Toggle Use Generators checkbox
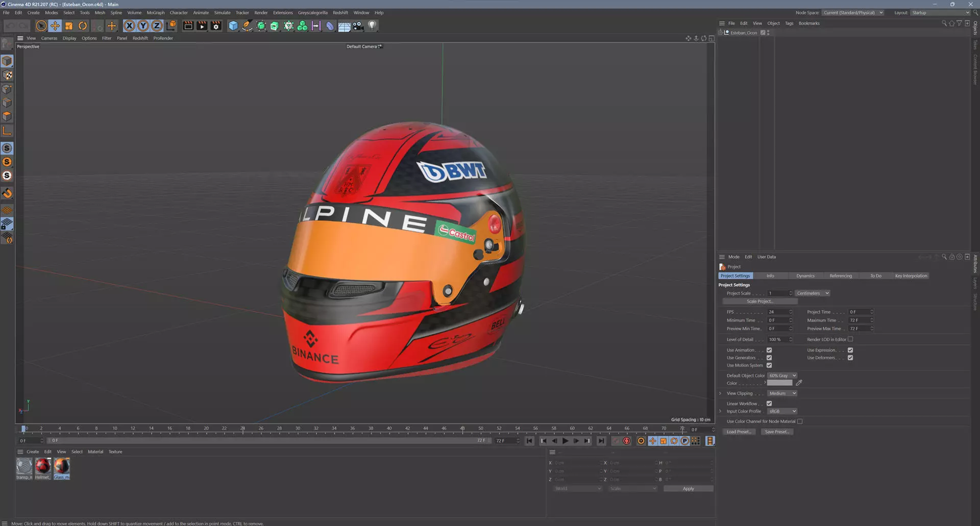 click(x=769, y=358)
